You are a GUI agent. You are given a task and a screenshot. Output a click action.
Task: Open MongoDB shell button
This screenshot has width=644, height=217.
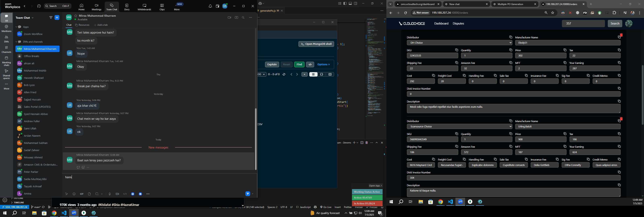point(316,44)
